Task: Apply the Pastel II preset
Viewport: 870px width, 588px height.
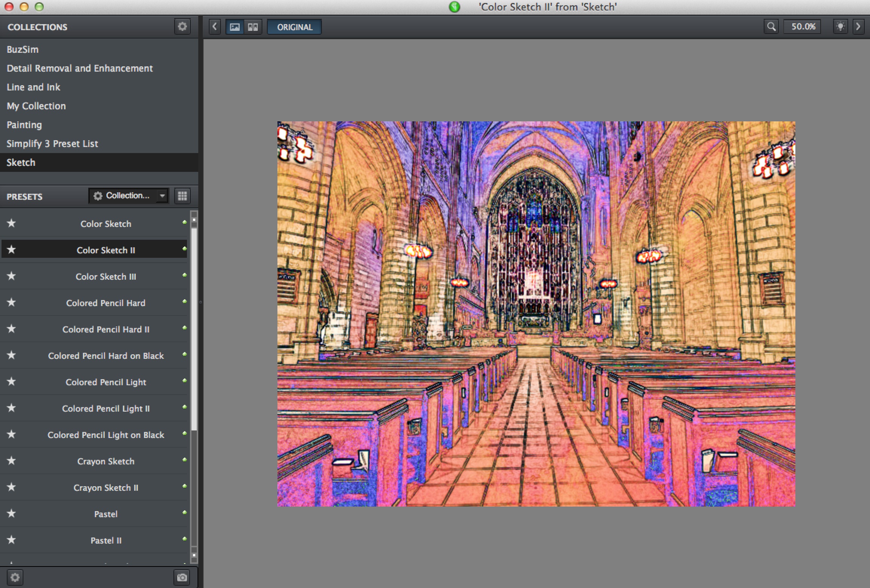Action: (x=94, y=540)
